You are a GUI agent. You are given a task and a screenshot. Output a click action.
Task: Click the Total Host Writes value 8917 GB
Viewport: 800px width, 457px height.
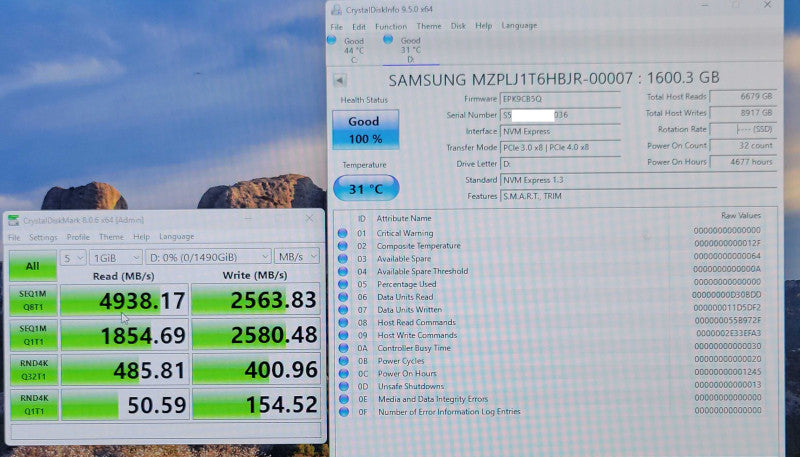tap(743, 113)
